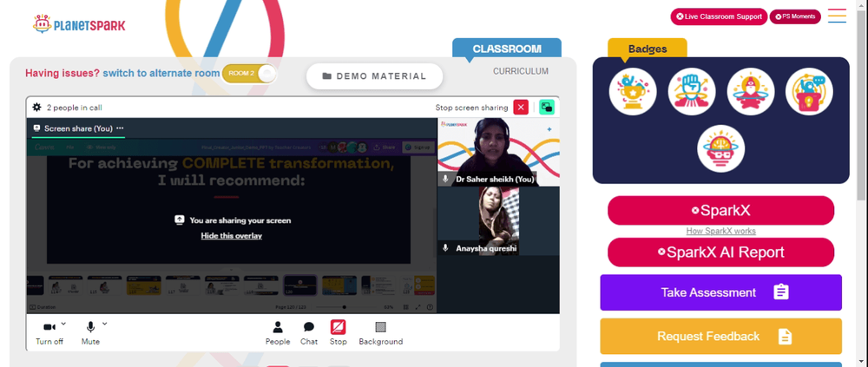Screen dimensions: 868x367
Task: Click the SparkX button
Action: pos(720,210)
